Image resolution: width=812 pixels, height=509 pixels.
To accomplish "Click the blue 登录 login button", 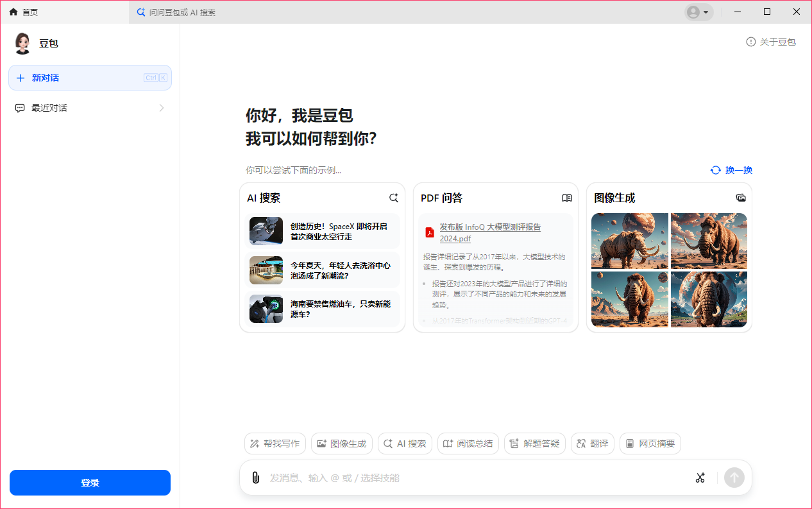I will pyautogui.click(x=90, y=482).
